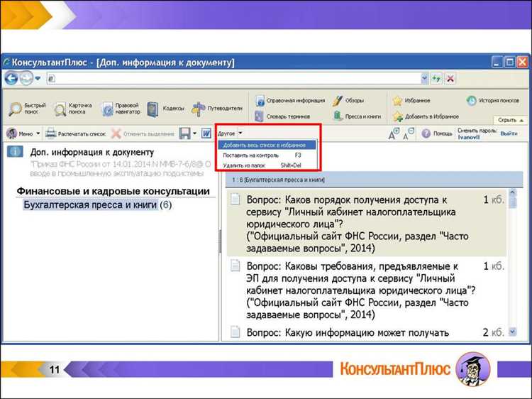Viewport: 532px width, 399px height.
Task: Click Добавить в Избранное
Action: click(x=426, y=116)
